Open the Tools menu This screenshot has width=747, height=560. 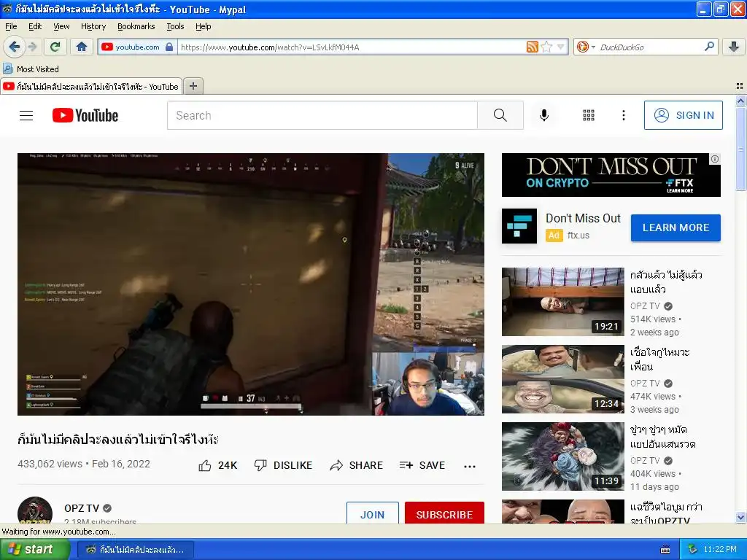click(175, 26)
